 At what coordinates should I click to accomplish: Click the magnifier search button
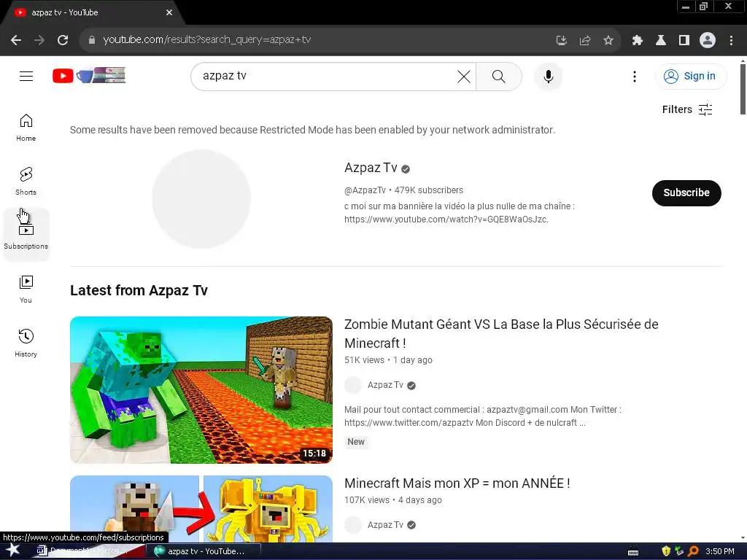499,76
